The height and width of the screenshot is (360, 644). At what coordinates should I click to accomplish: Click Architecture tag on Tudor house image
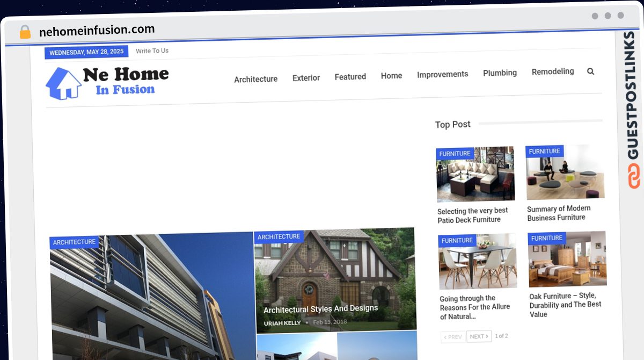point(279,237)
